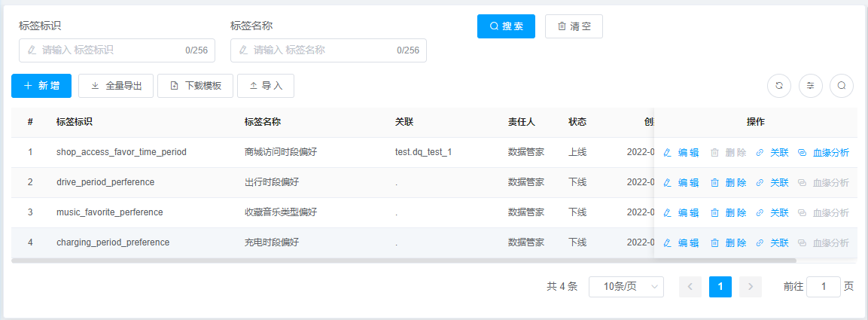Image resolution: width=868 pixels, height=320 pixels.
Task: Click the 下载模板 download button
Action: [196, 86]
